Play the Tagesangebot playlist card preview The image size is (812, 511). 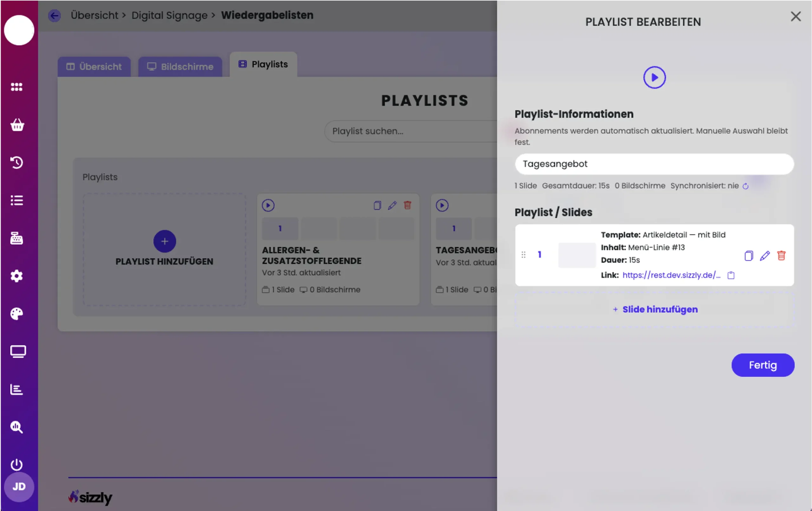pos(442,205)
